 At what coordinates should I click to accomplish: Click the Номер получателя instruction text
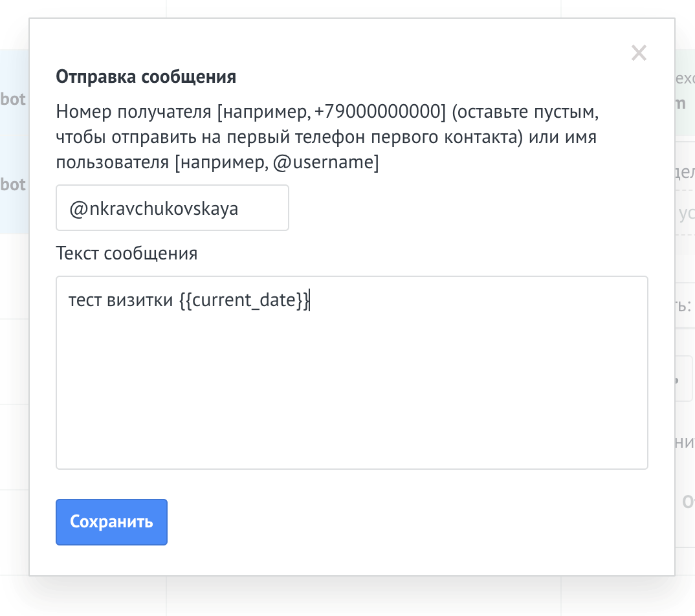(327, 137)
